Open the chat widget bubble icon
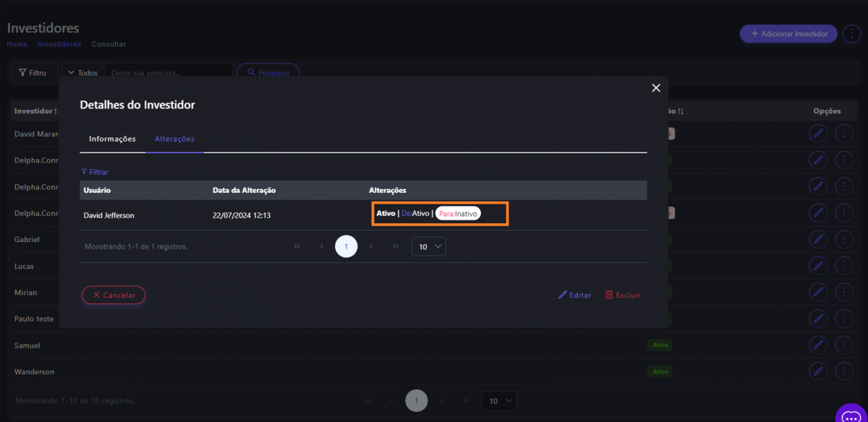This screenshot has width=868, height=422. pos(851,415)
